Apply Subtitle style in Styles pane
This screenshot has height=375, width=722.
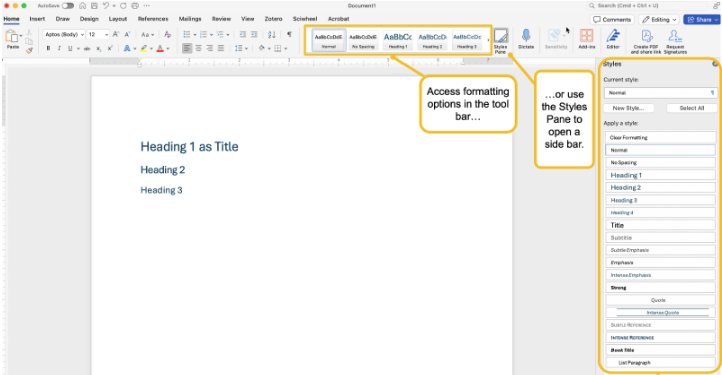click(660, 238)
